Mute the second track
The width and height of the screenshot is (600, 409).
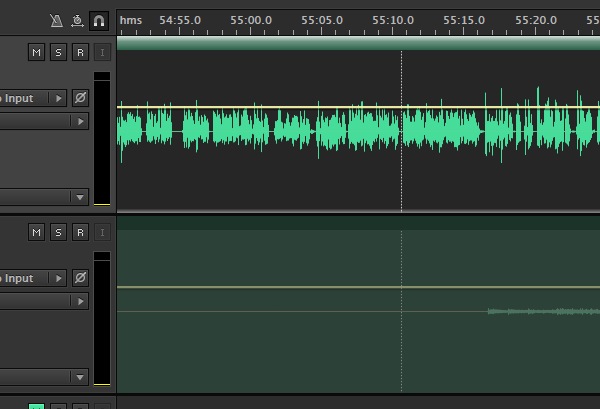pos(37,233)
